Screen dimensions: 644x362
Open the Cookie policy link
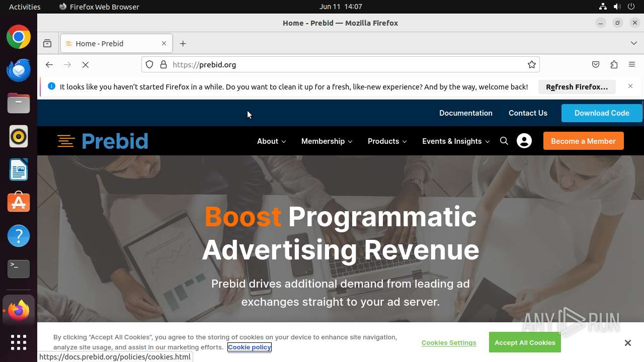coord(250,347)
